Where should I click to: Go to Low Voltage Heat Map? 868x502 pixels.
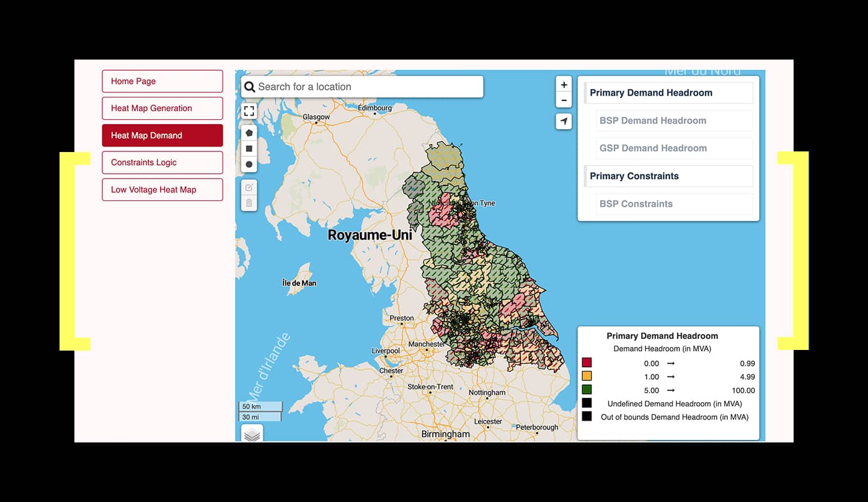tap(162, 190)
